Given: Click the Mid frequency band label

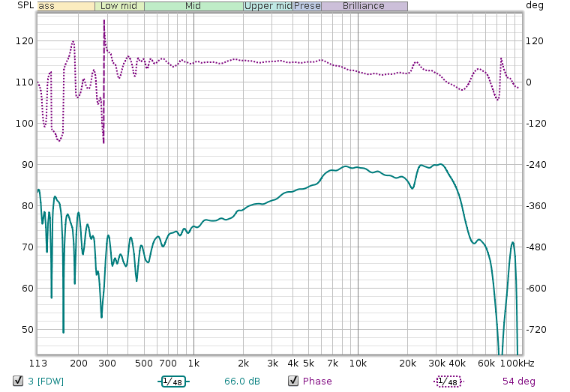Looking at the screenshot, I should tap(193, 6).
